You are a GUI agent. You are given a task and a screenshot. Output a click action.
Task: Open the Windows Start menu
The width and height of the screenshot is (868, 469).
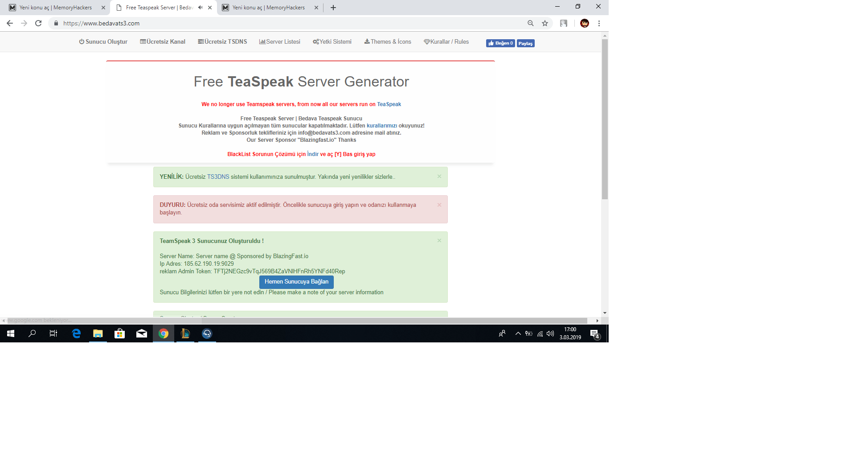click(x=11, y=333)
